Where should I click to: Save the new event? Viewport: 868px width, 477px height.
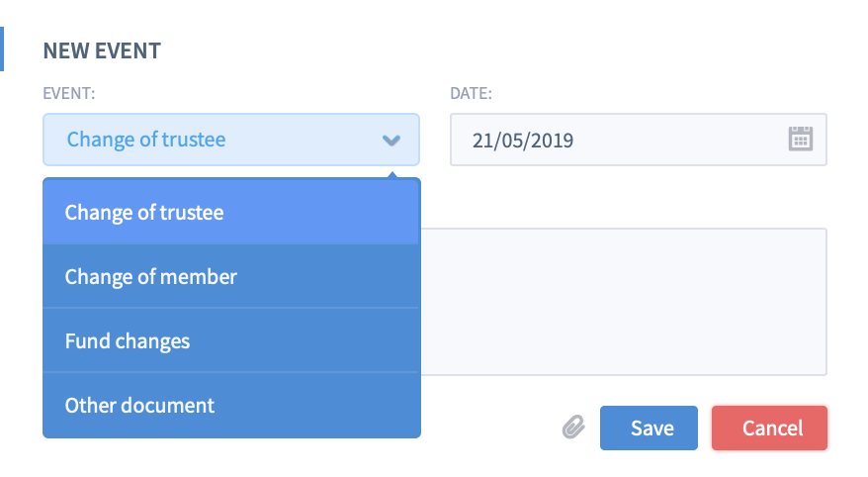[649, 428]
